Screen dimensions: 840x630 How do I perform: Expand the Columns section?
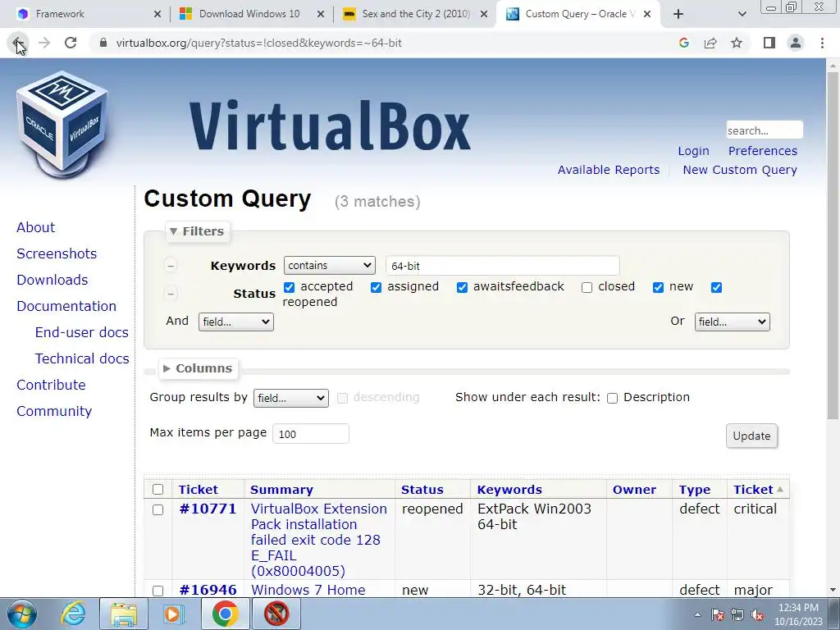(199, 368)
